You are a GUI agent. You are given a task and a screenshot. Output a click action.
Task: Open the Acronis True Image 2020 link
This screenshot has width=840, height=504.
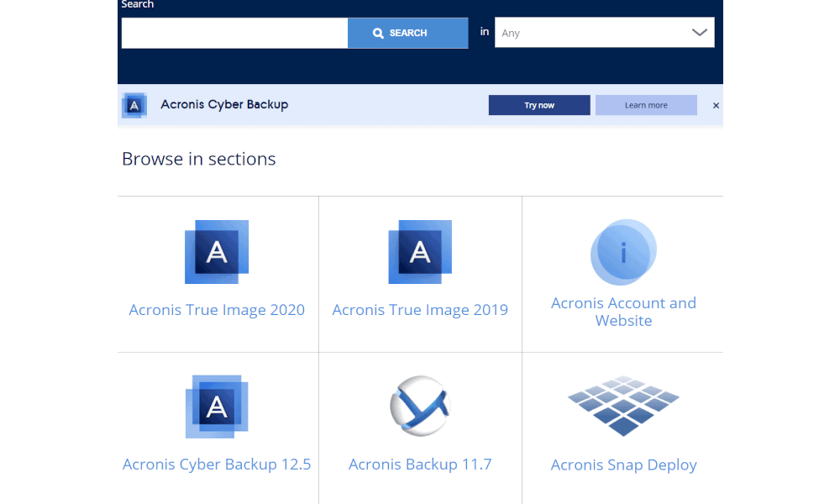click(x=217, y=310)
